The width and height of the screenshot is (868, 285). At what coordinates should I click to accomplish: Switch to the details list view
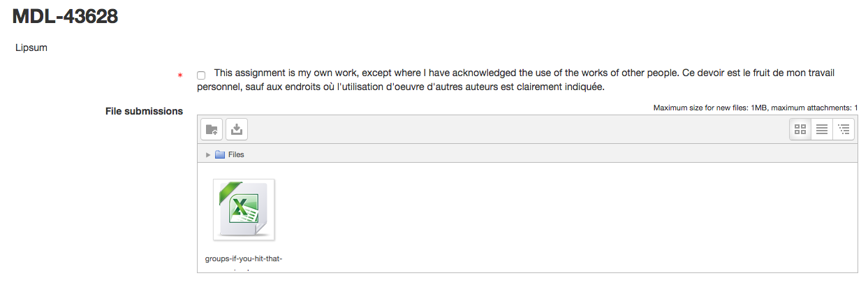[x=822, y=129]
